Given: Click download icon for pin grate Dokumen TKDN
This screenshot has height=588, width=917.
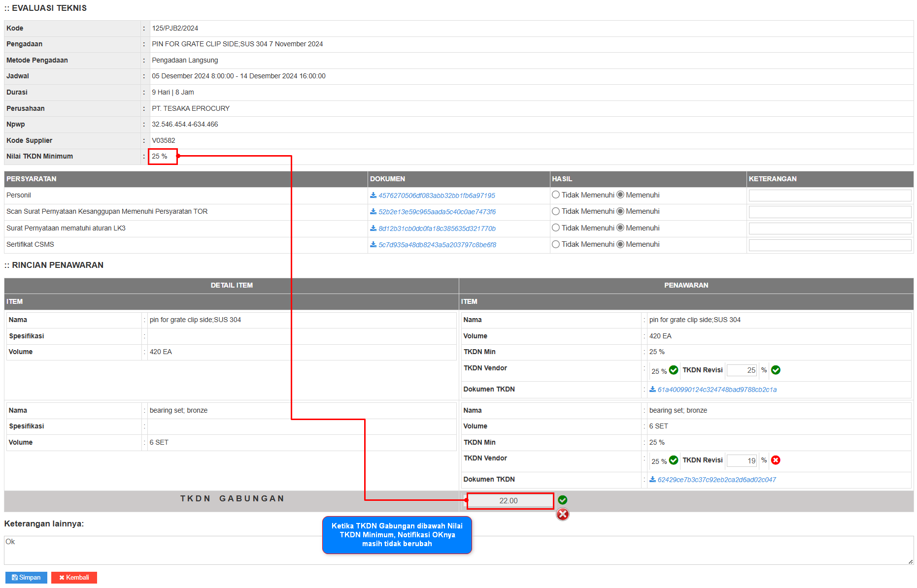Looking at the screenshot, I should pos(652,390).
